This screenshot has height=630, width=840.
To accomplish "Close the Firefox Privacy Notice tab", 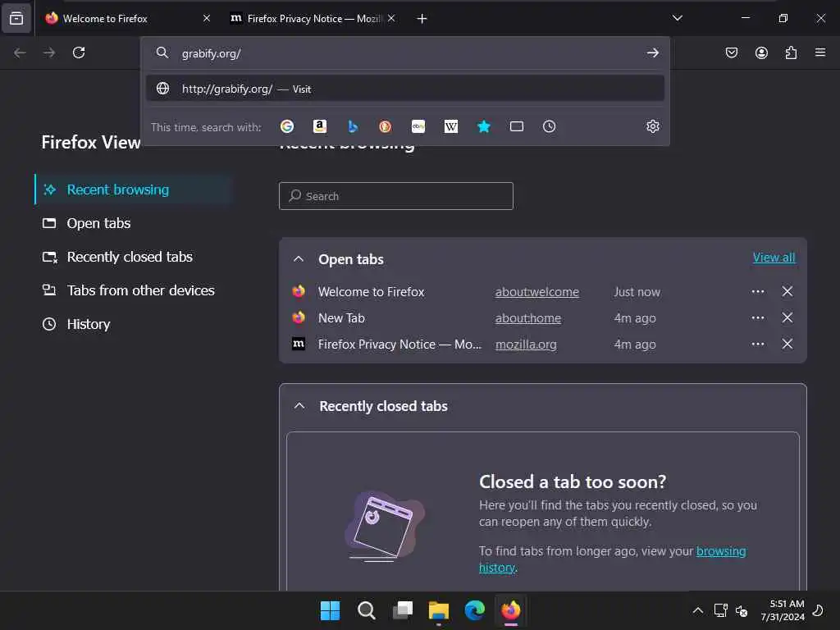I will tap(391, 18).
